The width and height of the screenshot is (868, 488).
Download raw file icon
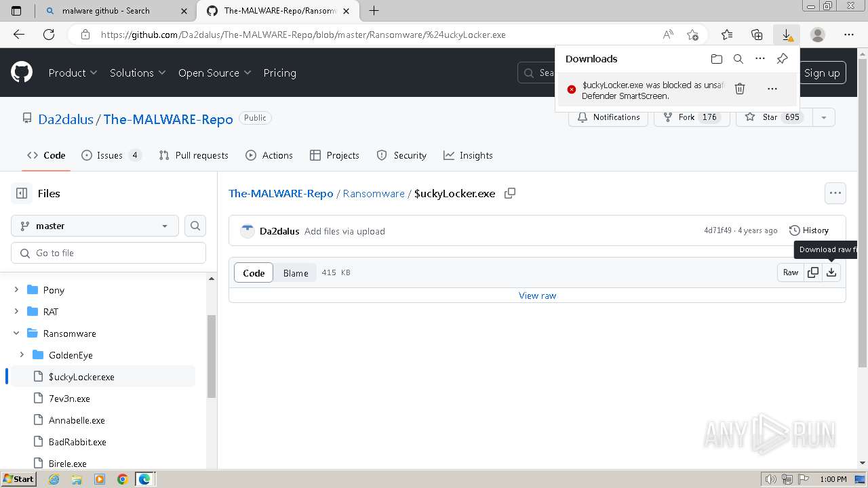(831, 272)
